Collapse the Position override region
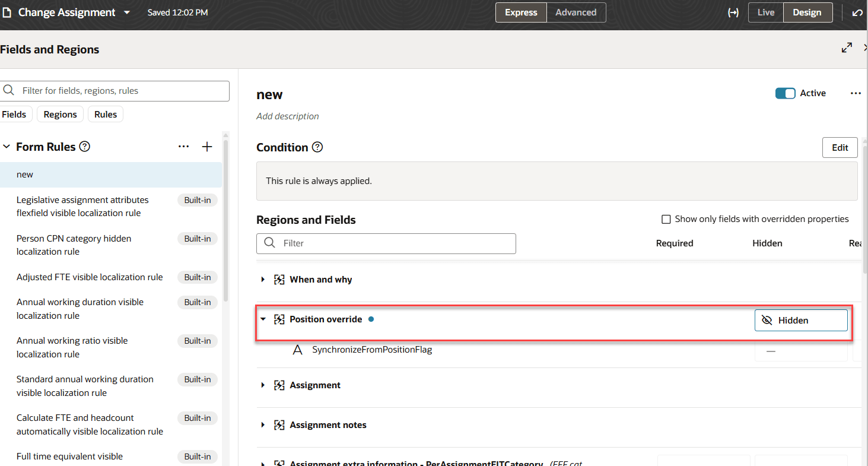The width and height of the screenshot is (868, 466). tap(263, 319)
